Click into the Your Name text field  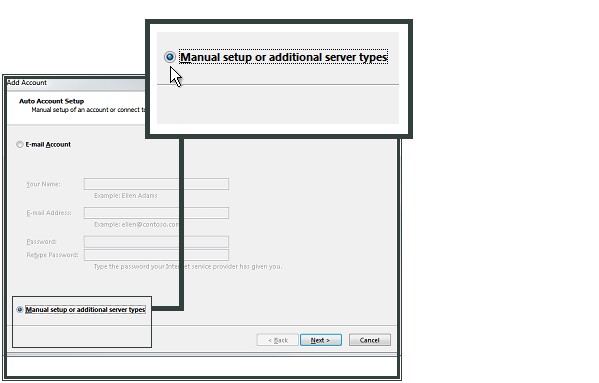(156, 184)
